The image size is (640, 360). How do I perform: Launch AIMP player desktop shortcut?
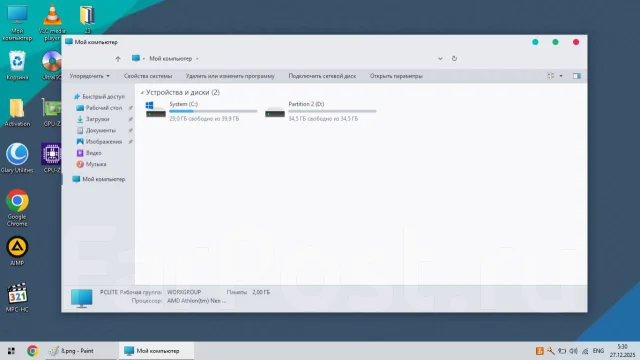pyautogui.click(x=17, y=251)
